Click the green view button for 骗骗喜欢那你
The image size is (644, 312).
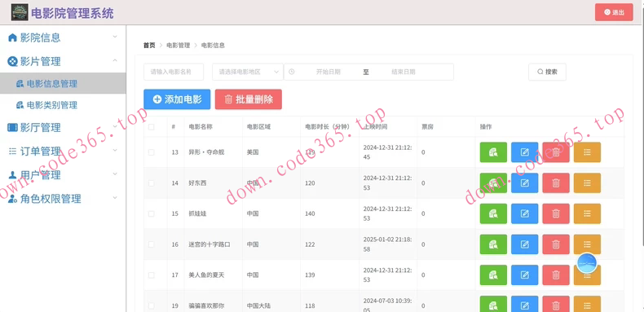[493, 305]
